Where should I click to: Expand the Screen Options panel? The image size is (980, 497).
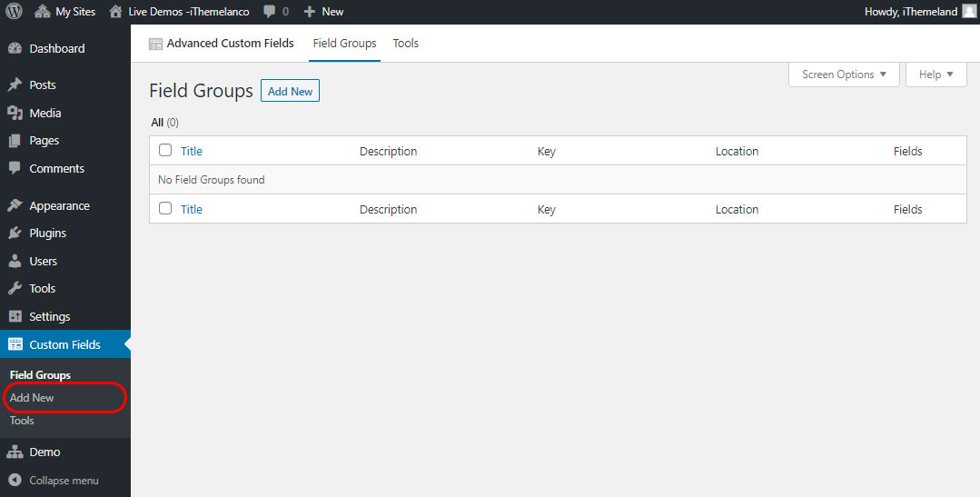coord(844,75)
